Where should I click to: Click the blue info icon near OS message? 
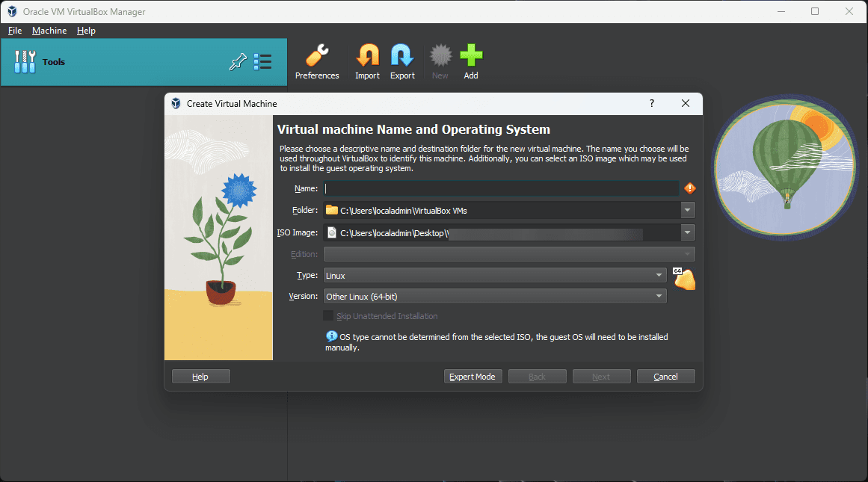click(332, 336)
